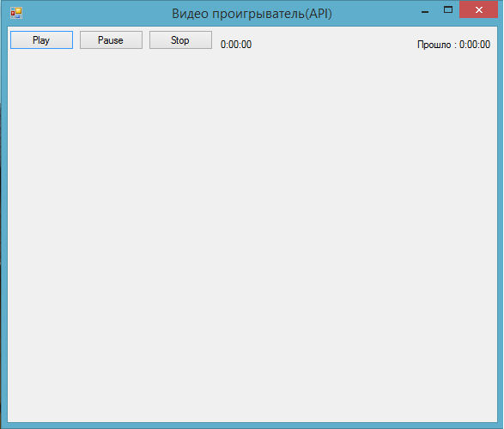Click the gap between Play and Pause buttons

pyautogui.click(x=76, y=40)
